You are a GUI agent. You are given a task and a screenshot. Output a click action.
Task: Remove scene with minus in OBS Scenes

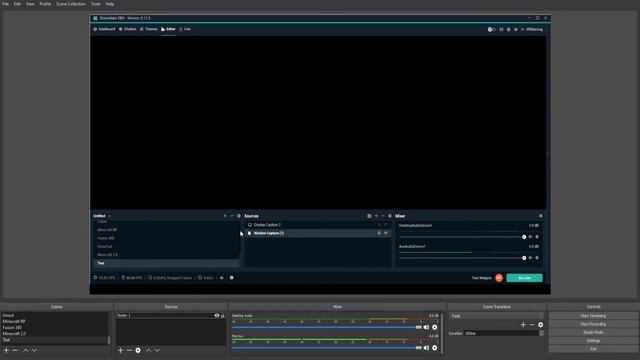15,350
